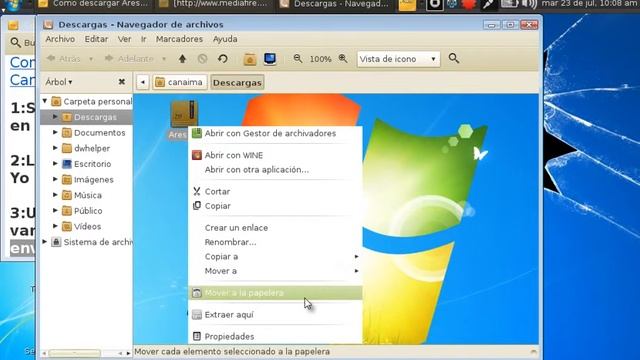Expand the Vídeos tree node
Image resolution: width=640 pixels, height=360 pixels.
click(55, 226)
